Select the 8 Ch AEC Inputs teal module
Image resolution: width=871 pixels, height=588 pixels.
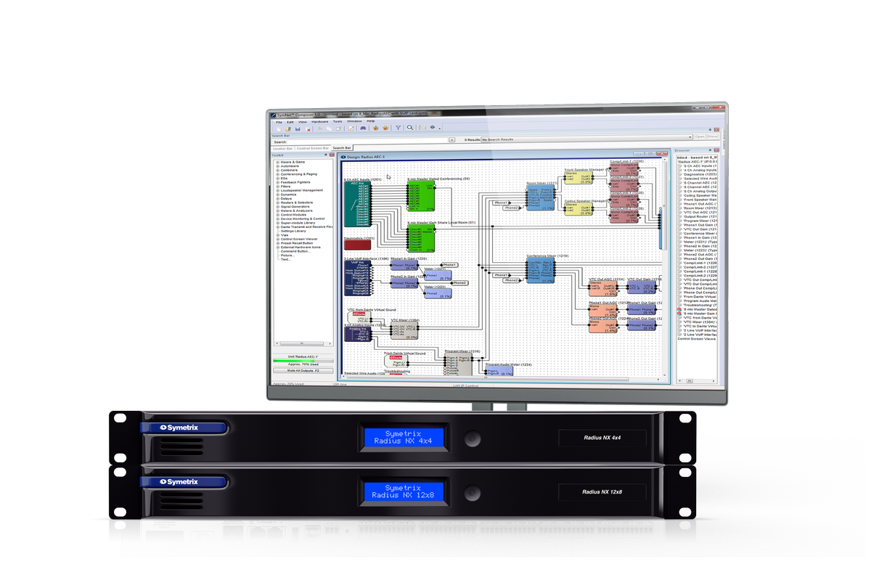click(x=356, y=204)
